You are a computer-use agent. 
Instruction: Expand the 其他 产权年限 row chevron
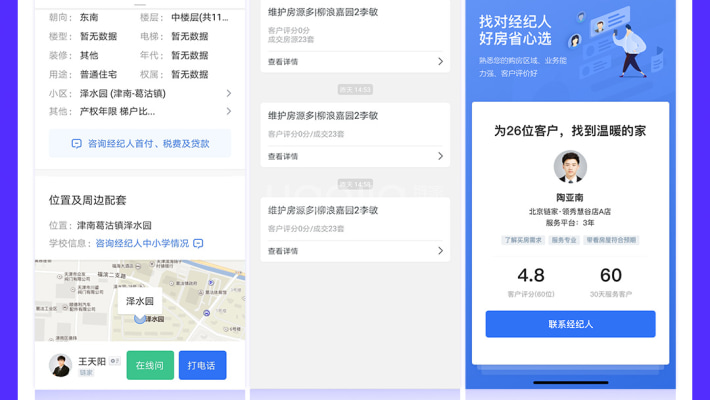229,111
